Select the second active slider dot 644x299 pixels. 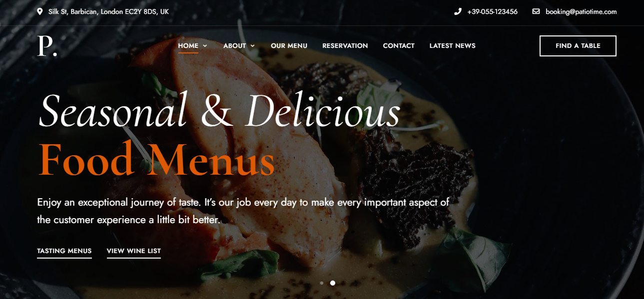click(333, 283)
